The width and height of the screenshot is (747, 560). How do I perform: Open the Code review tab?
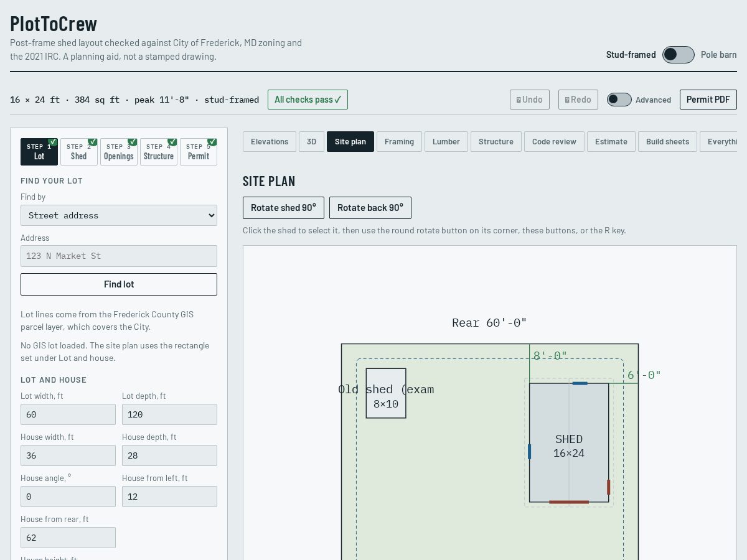pos(554,142)
